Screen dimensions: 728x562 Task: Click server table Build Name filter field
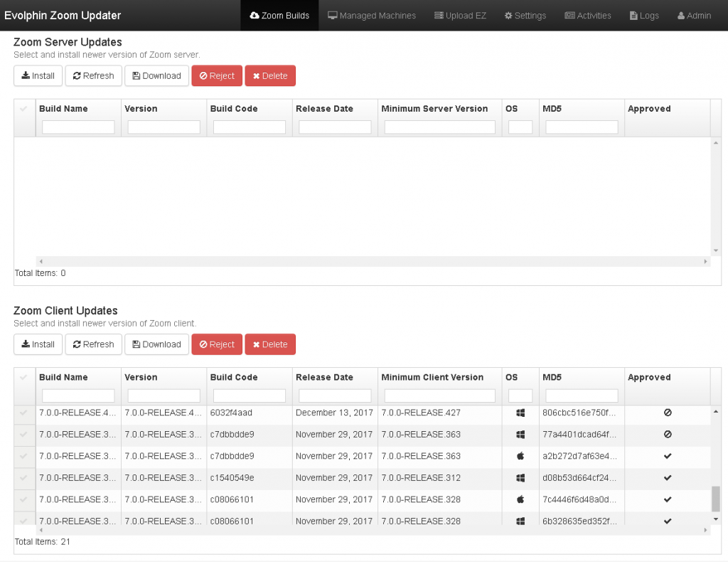pos(78,127)
